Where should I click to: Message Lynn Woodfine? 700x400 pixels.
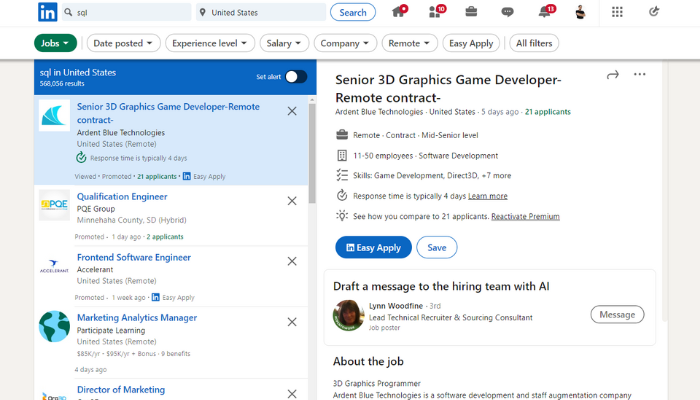[x=617, y=315]
